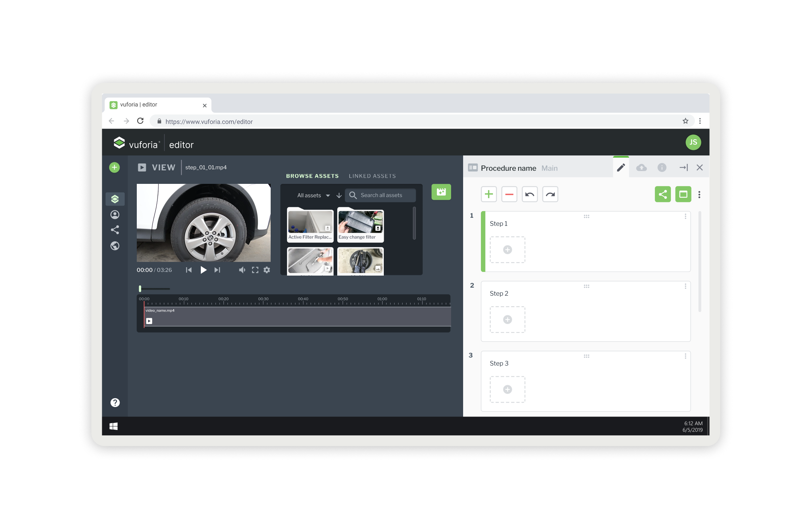The width and height of the screenshot is (812, 529).
Task: Toggle the green preview window button
Action: (683, 194)
